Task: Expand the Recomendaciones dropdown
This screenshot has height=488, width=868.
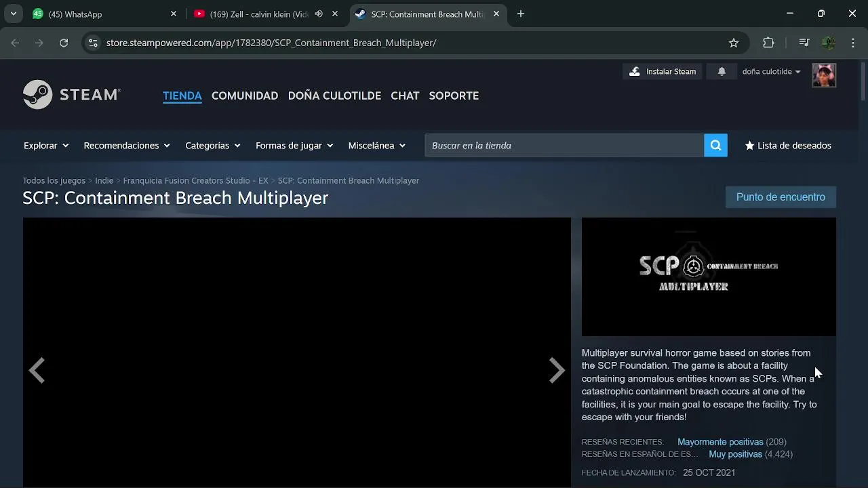Action: (127, 145)
